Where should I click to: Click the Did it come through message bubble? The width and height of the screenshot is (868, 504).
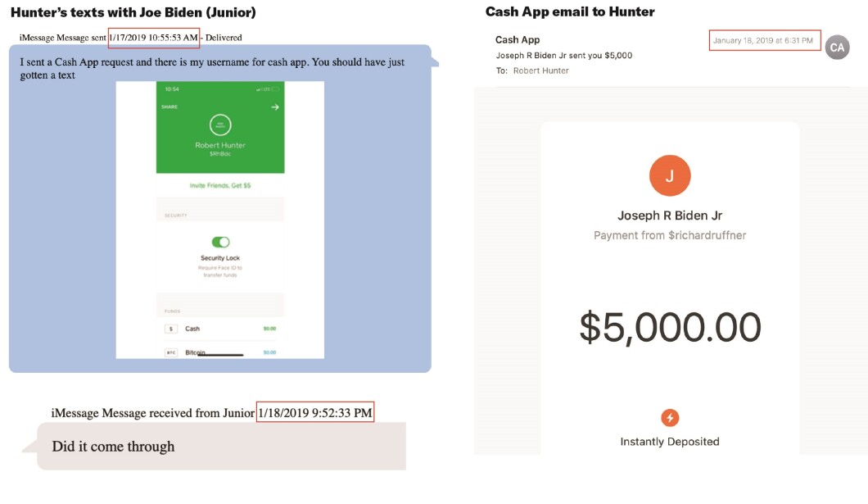[x=221, y=447]
